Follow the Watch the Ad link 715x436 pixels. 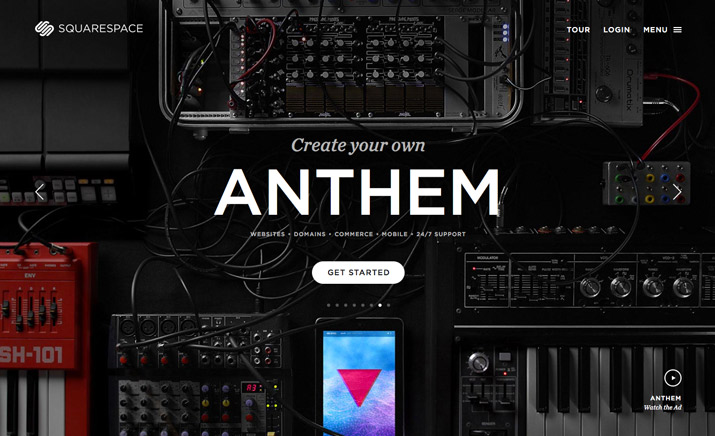663,407
